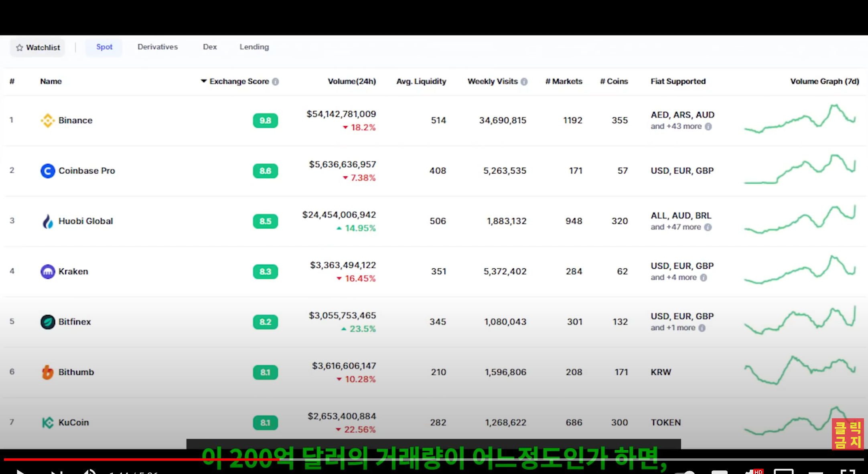Open the Kraken exchange link
Viewport: 868px width, 474px height.
(73, 271)
